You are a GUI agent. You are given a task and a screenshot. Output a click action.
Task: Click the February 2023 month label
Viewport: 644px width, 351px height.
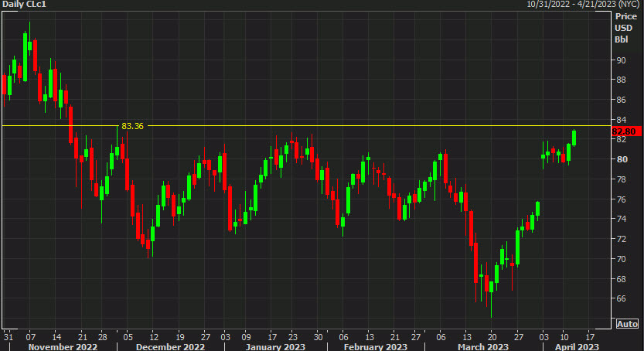coord(376,347)
